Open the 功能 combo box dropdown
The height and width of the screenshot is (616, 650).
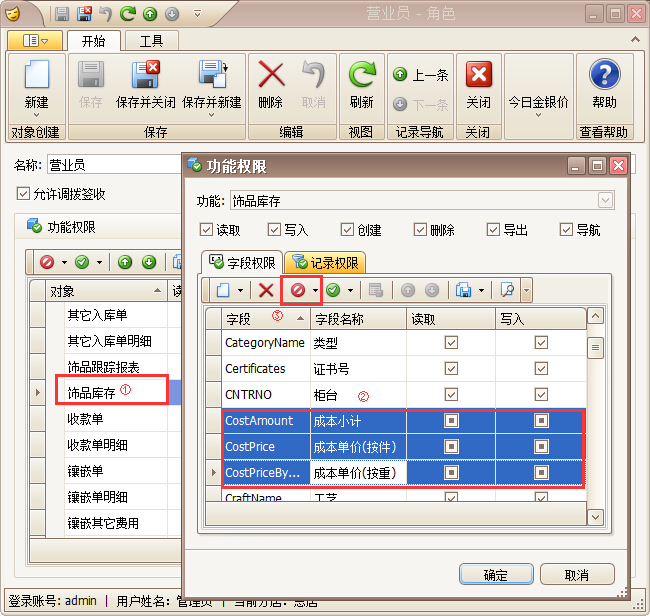[x=605, y=201]
